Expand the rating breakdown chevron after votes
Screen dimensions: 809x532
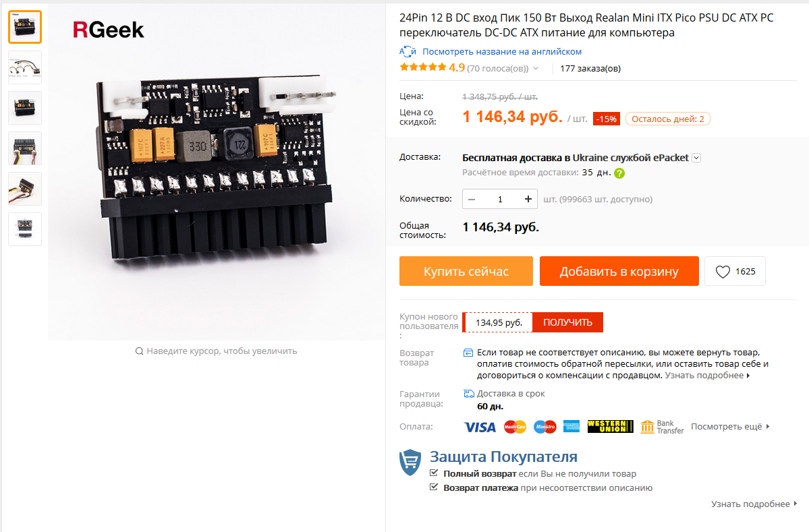536,69
